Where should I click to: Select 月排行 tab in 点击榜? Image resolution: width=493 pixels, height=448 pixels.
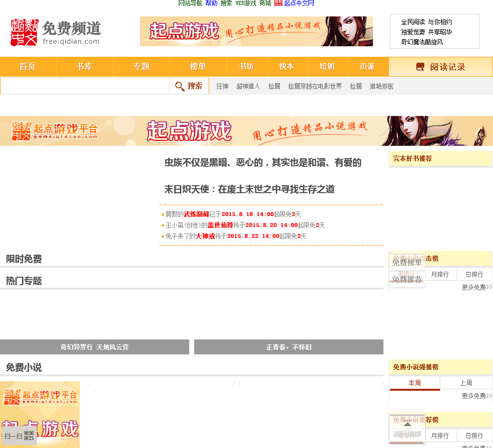[440, 274]
